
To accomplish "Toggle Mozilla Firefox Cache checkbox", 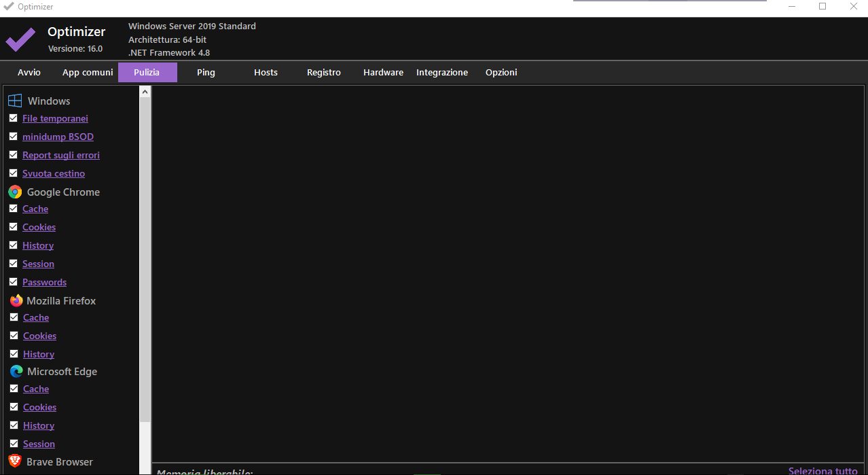I will point(14,317).
